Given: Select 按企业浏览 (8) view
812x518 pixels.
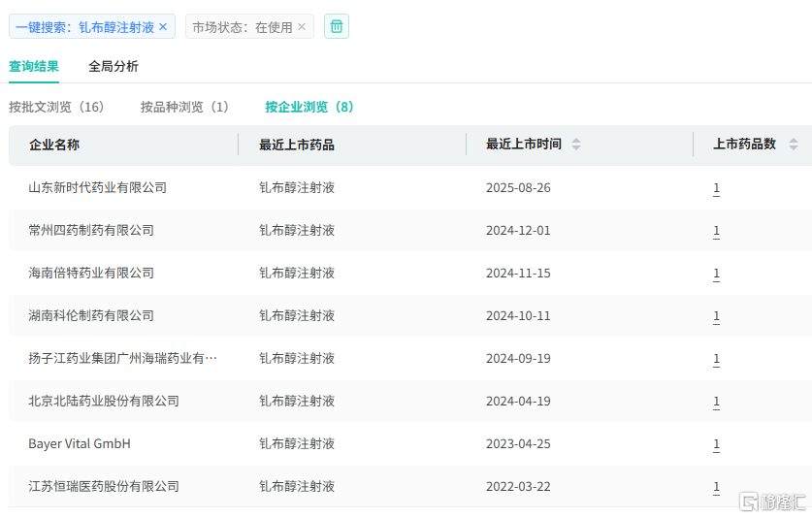Looking at the screenshot, I should pos(309,107).
